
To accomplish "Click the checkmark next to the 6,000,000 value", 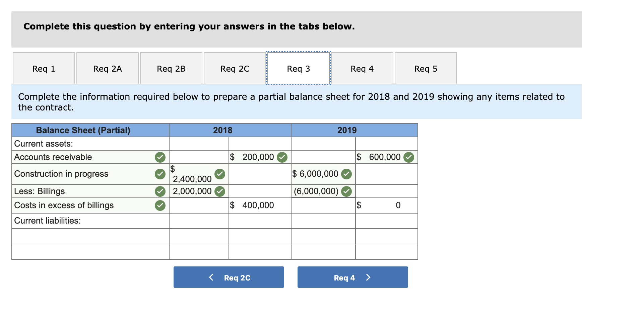I will [346, 174].
